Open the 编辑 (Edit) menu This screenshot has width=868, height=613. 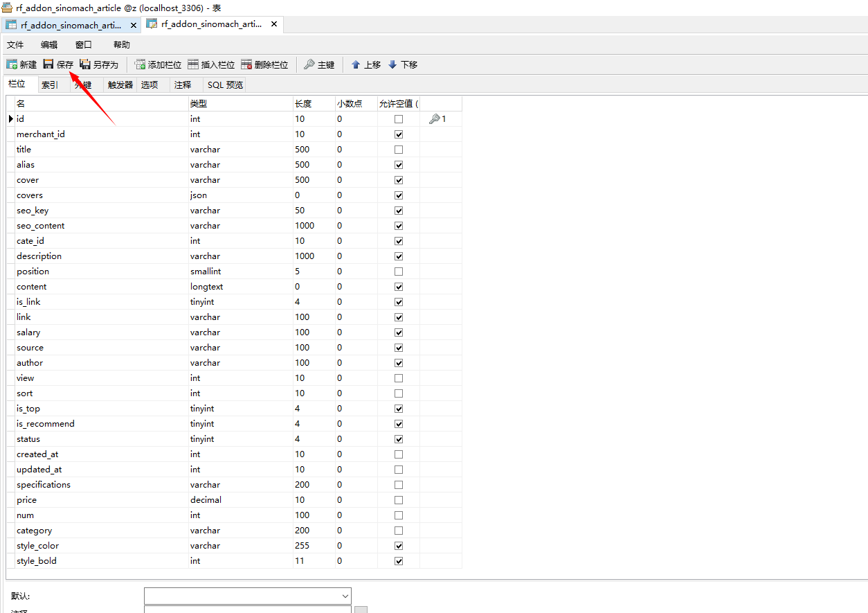click(x=49, y=44)
